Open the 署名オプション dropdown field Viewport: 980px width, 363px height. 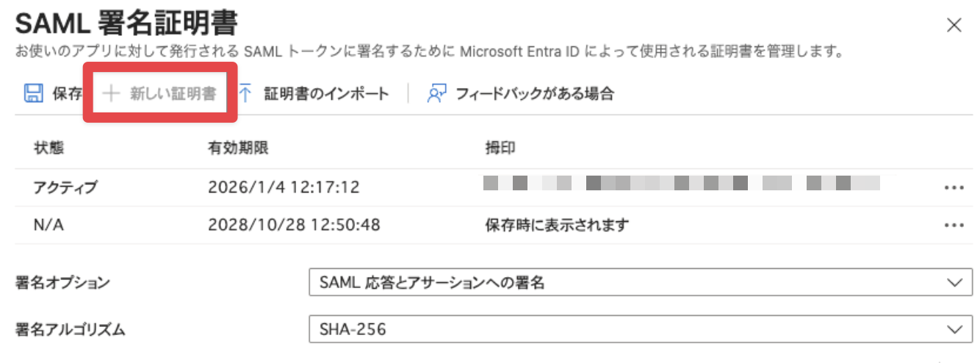click(624, 283)
